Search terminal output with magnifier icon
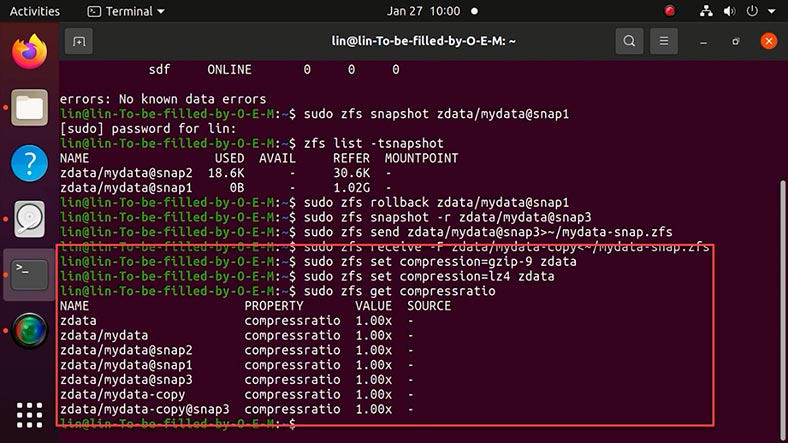 pos(629,41)
